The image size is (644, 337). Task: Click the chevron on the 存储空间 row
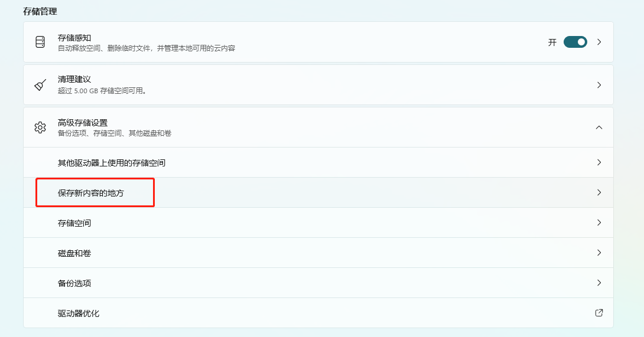coord(599,223)
